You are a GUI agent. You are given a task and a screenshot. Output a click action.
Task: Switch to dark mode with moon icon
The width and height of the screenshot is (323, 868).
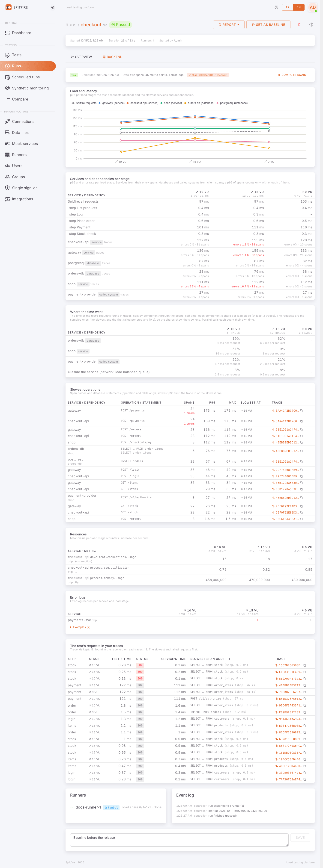click(276, 7)
